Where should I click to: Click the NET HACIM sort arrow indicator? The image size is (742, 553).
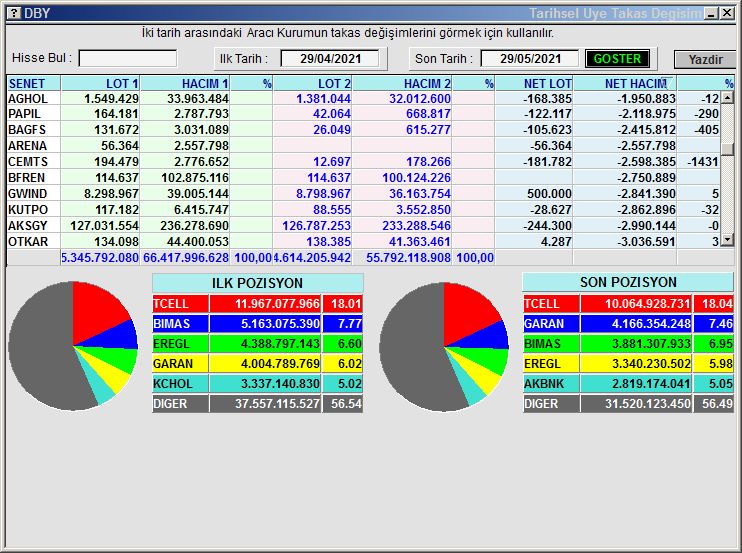(662, 82)
